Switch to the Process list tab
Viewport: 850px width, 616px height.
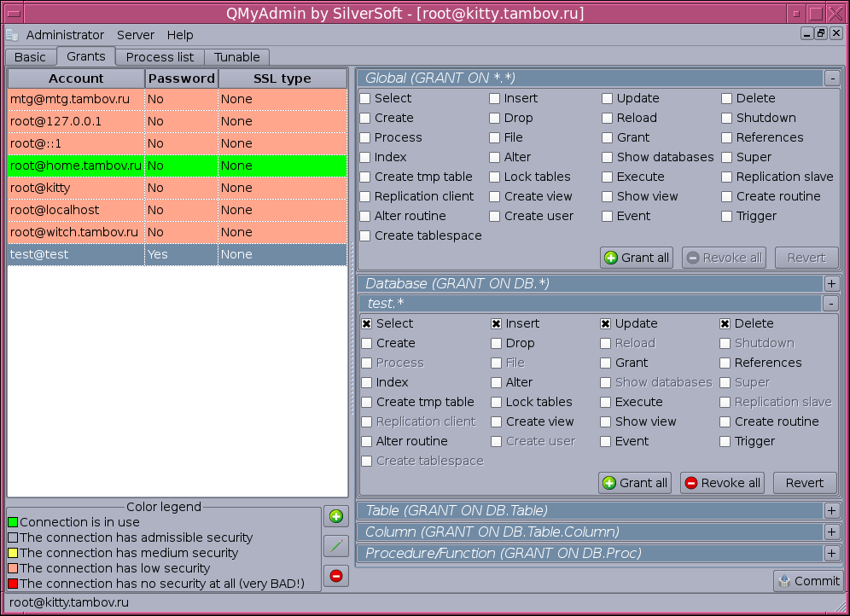tap(160, 57)
